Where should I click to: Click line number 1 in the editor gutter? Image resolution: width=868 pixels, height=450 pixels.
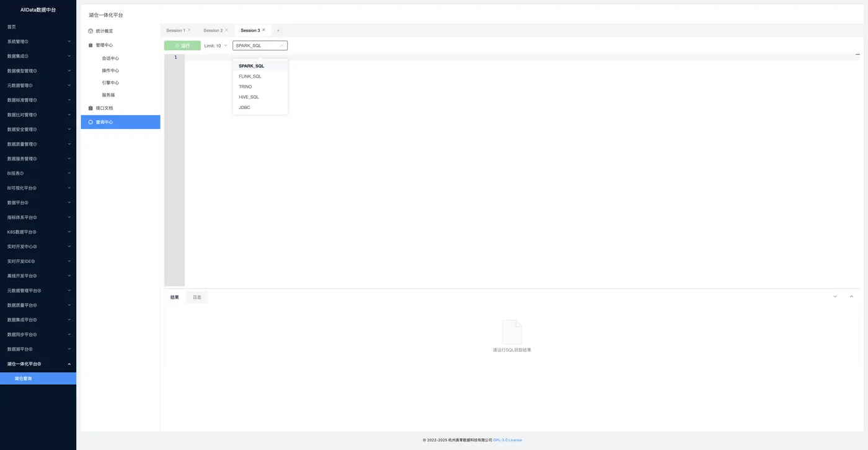point(175,57)
